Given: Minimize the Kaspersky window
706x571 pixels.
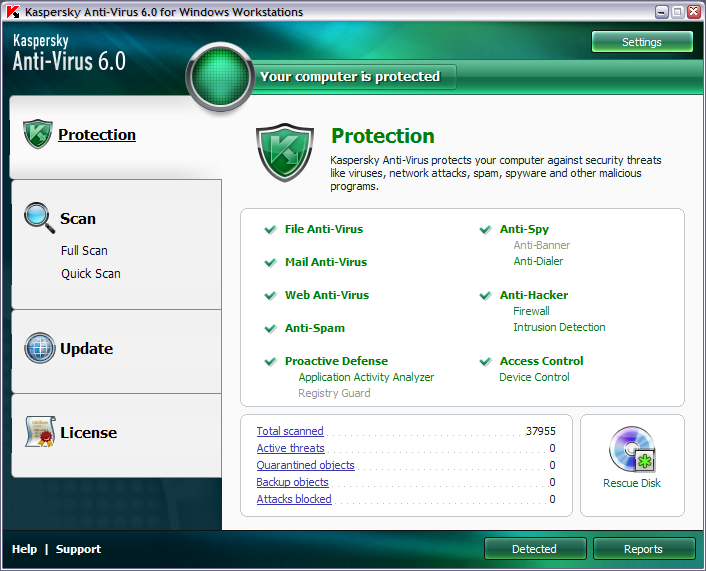Looking at the screenshot, I should [661, 12].
